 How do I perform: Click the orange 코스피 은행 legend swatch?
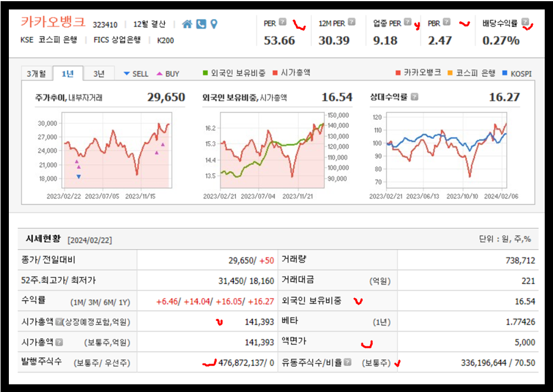pos(450,73)
